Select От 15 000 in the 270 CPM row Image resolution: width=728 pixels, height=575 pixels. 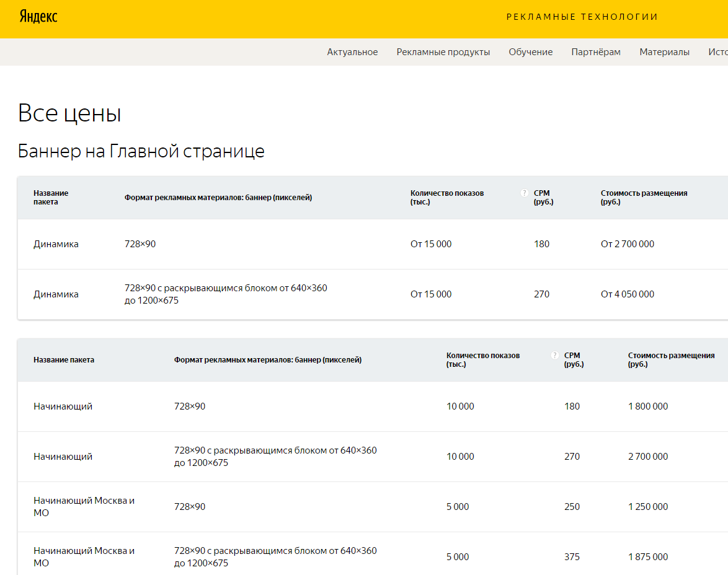tap(431, 294)
